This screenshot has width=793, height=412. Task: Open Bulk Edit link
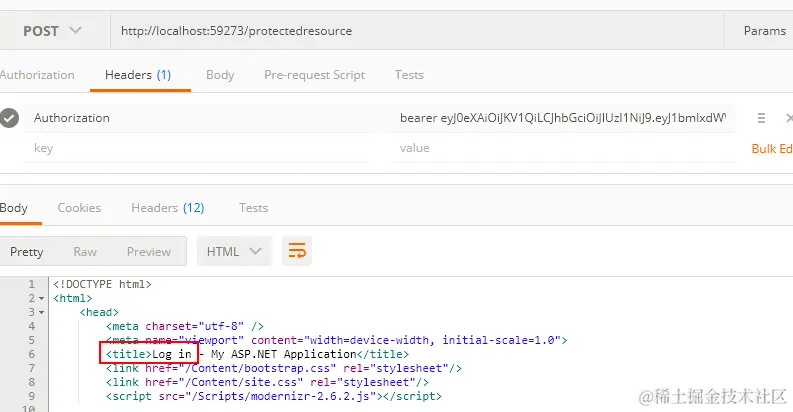pyautogui.click(x=772, y=149)
